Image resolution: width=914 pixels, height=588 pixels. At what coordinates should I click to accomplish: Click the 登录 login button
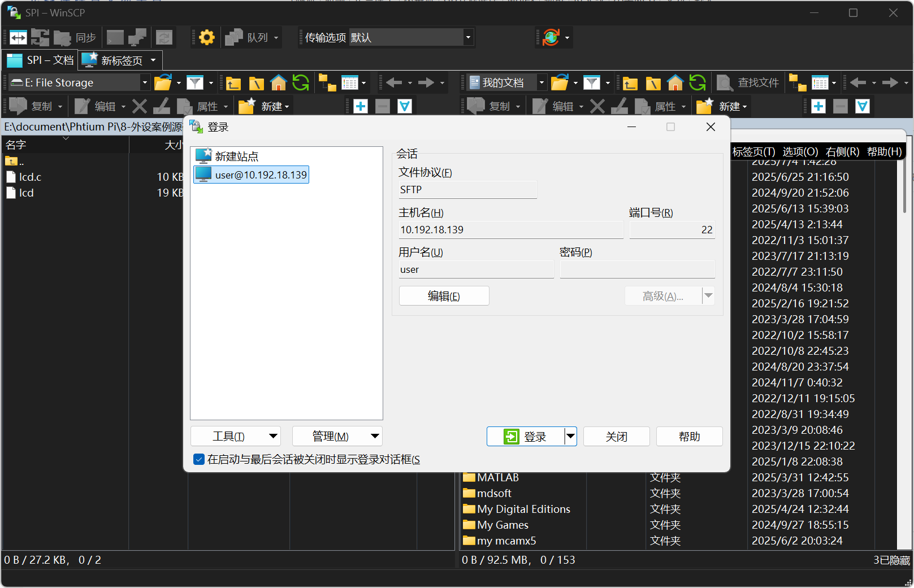click(526, 436)
